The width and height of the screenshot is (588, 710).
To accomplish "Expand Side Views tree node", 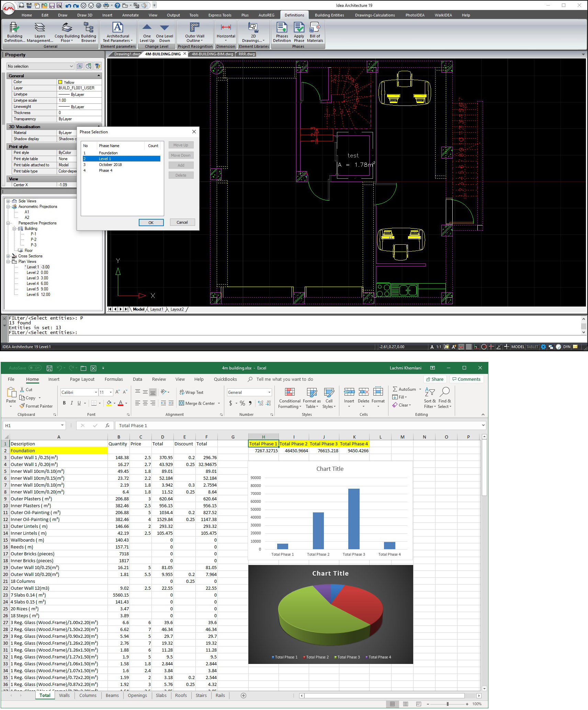I will pos(8,201).
